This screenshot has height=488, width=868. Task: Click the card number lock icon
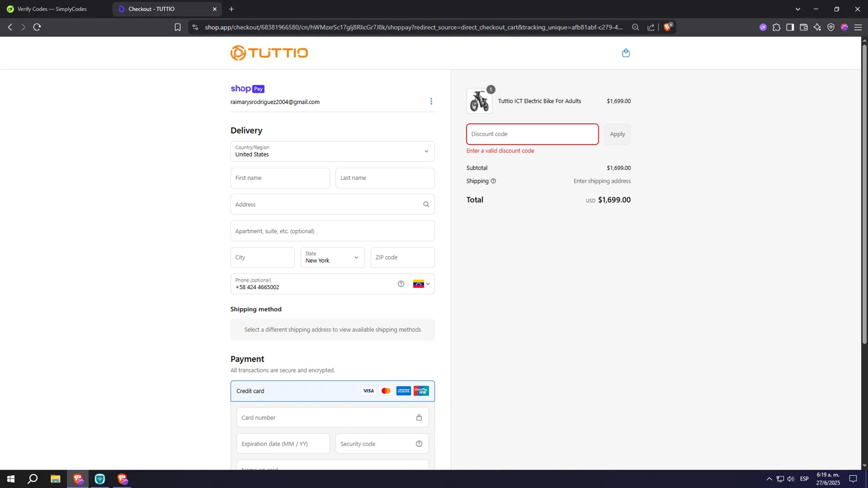pyautogui.click(x=419, y=417)
